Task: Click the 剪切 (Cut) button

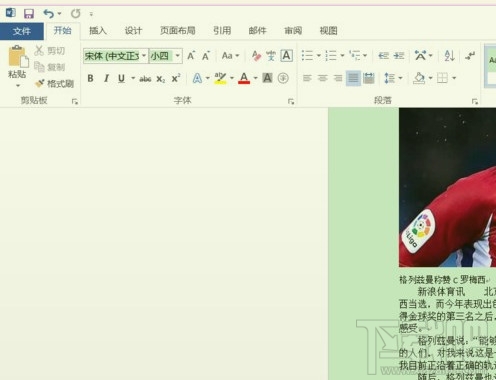Action: (50, 51)
